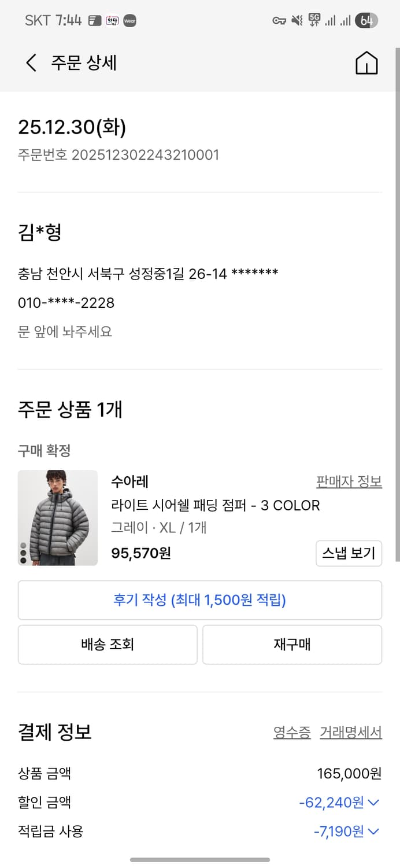
Task: Expand the 적립금 사용 points chevron
Action: tap(373, 832)
